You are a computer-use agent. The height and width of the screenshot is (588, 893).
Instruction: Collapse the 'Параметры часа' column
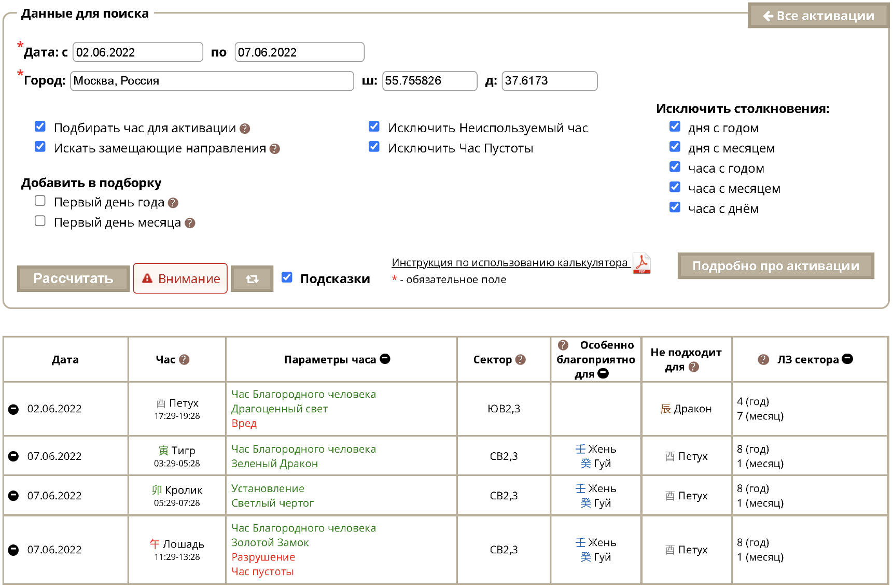click(x=385, y=359)
